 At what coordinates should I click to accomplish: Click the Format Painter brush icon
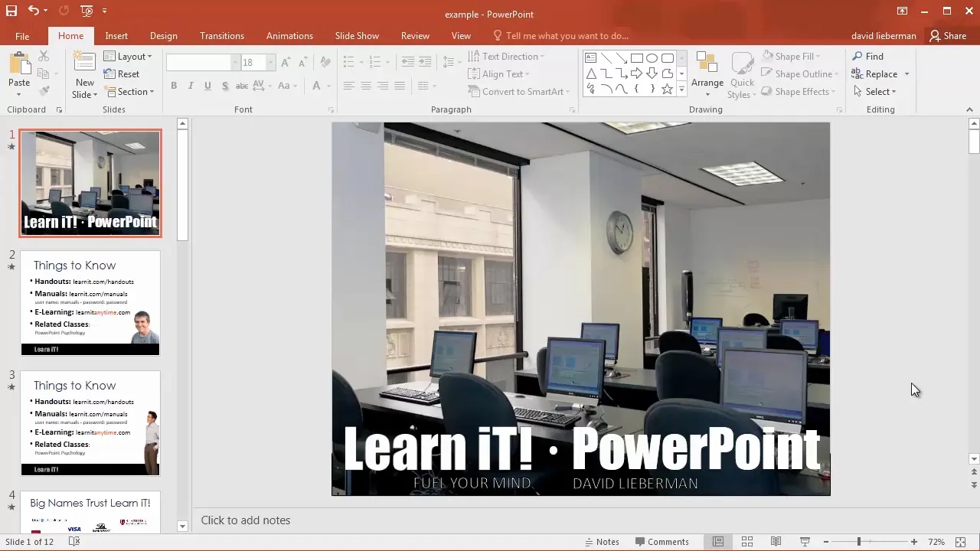[44, 91]
